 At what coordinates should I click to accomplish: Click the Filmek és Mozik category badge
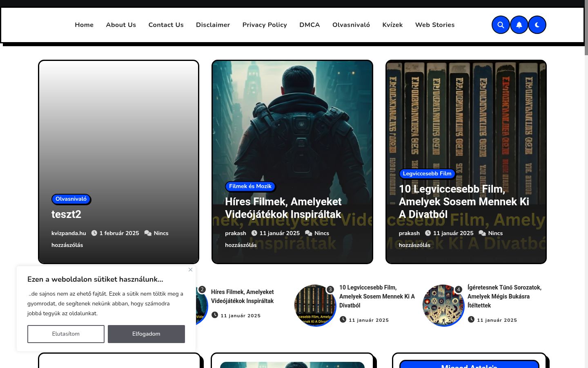coord(250,186)
